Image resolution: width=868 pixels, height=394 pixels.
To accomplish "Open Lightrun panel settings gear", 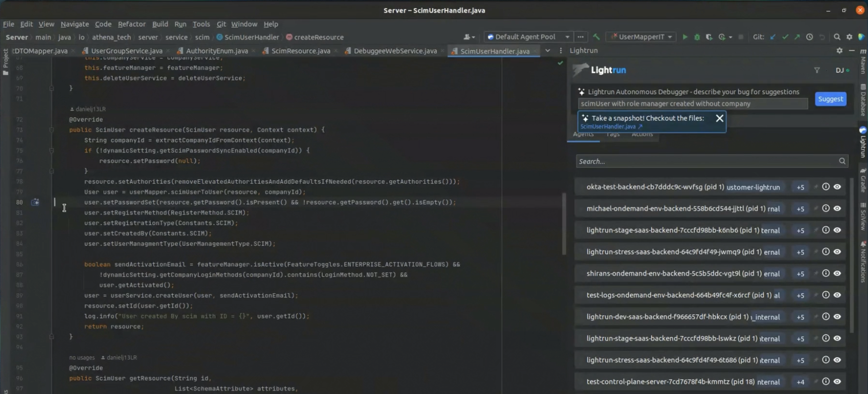I will (x=839, y=51).
